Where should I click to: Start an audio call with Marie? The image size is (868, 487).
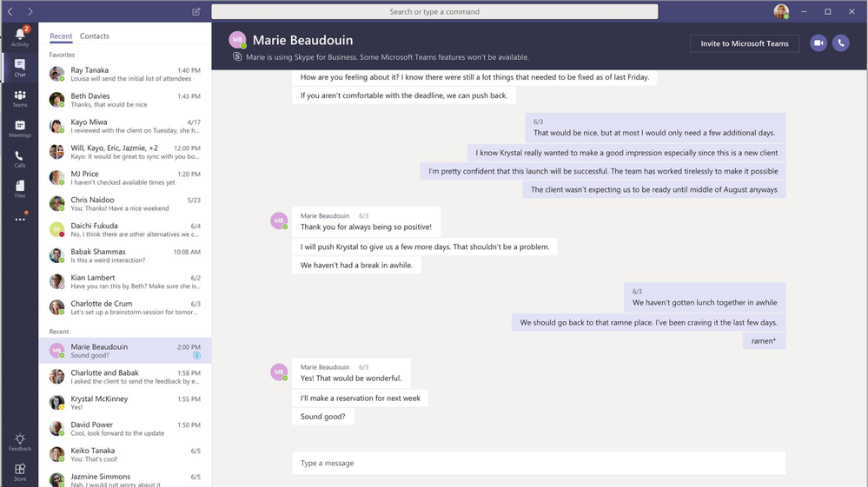pos(840,43)
